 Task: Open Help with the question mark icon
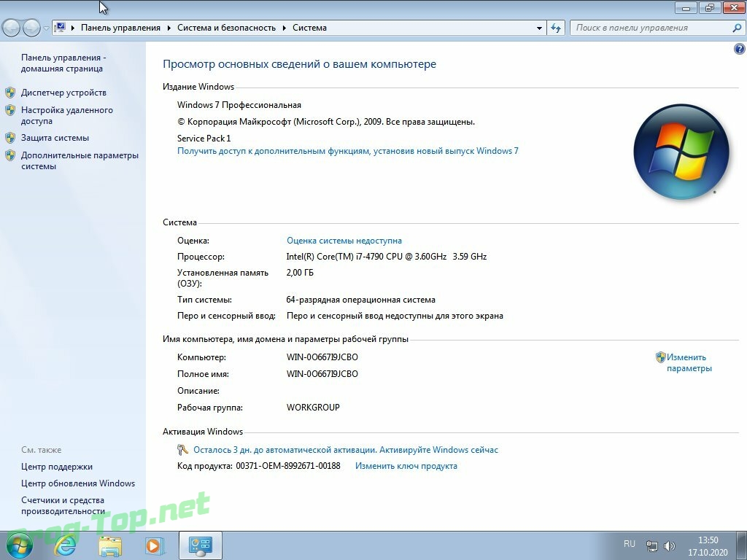tap(740, 49)
